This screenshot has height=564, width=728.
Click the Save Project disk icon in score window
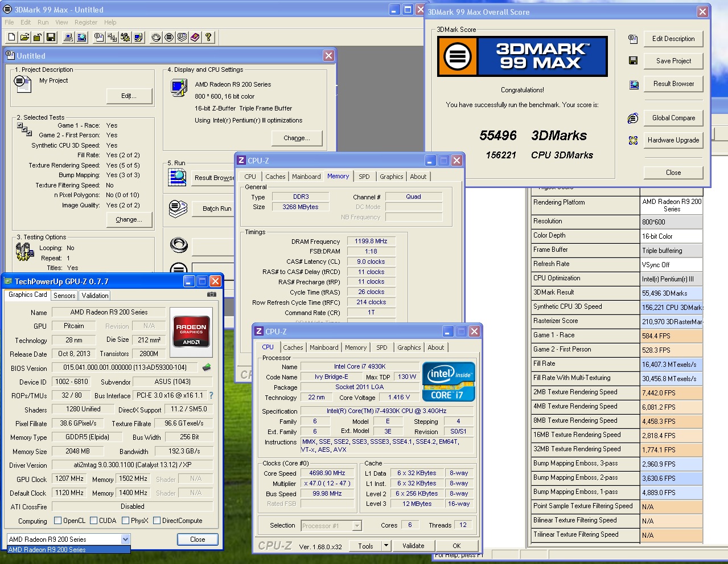(633, 60)
